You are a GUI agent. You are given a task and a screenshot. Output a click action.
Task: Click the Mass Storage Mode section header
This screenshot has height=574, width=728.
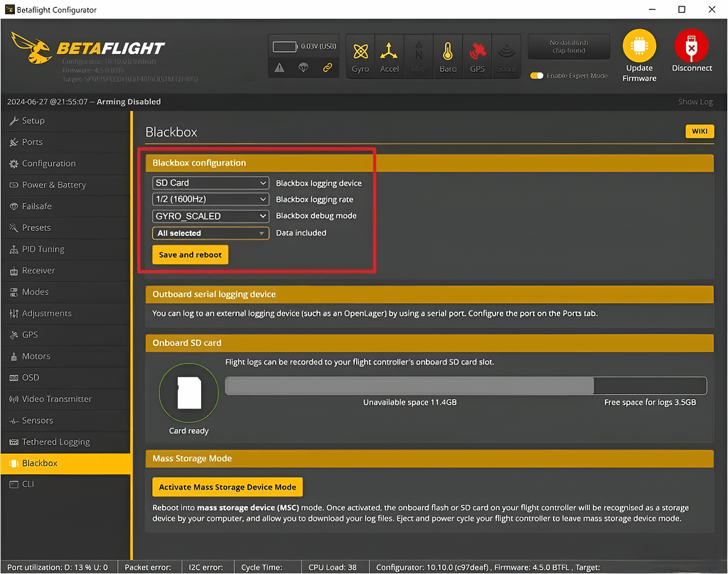coord(429,458)
